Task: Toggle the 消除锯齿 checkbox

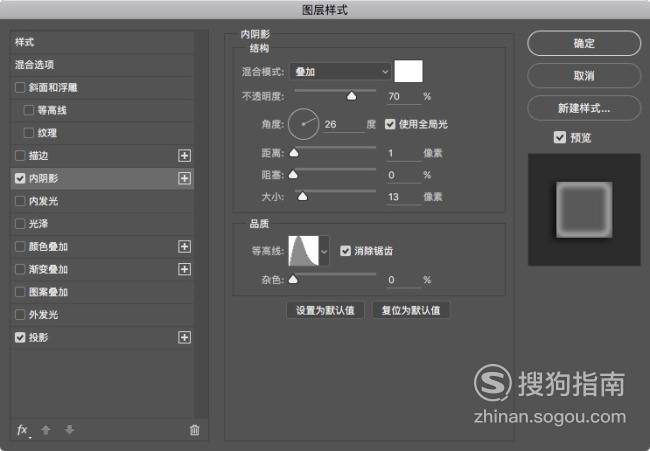Action: (345, 251)
